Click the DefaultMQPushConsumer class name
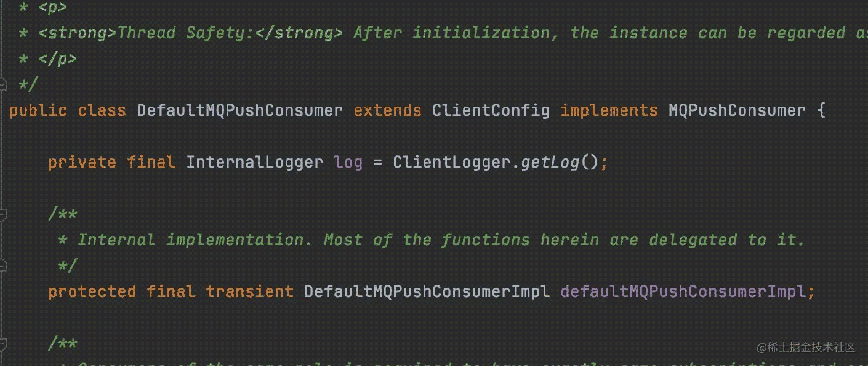The width and height of the screenshot is (868, 366). [239, 110]
